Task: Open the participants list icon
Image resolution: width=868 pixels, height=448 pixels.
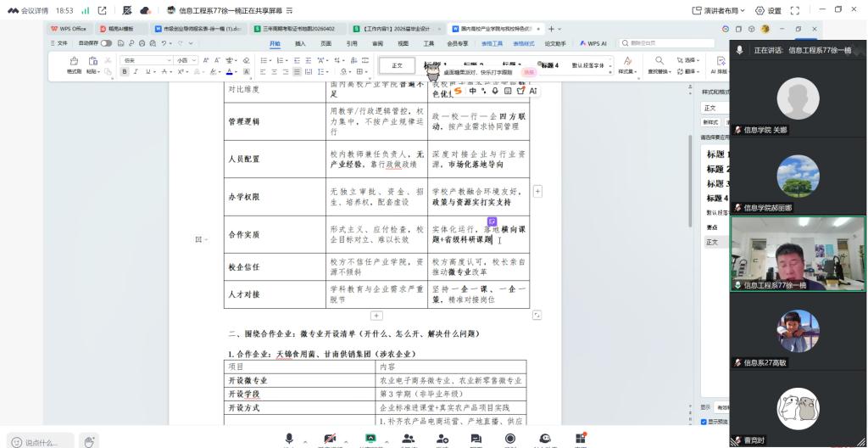Action: [408, 436]
